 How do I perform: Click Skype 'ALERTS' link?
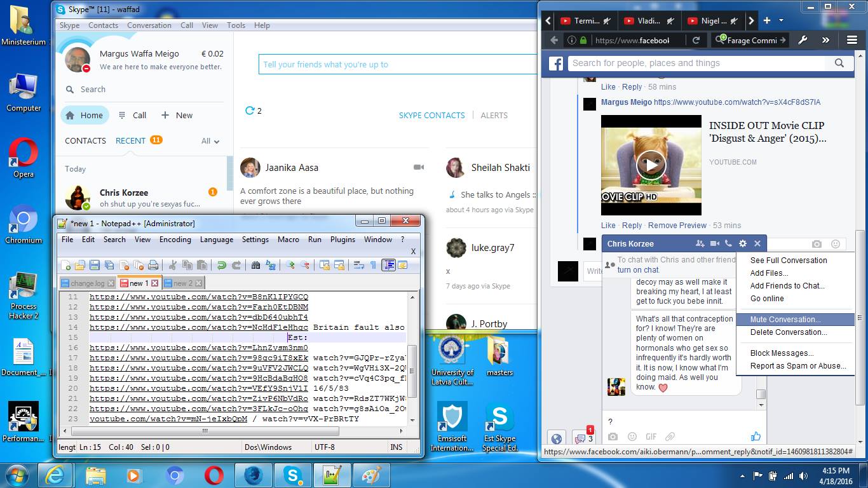click(494, 116)
